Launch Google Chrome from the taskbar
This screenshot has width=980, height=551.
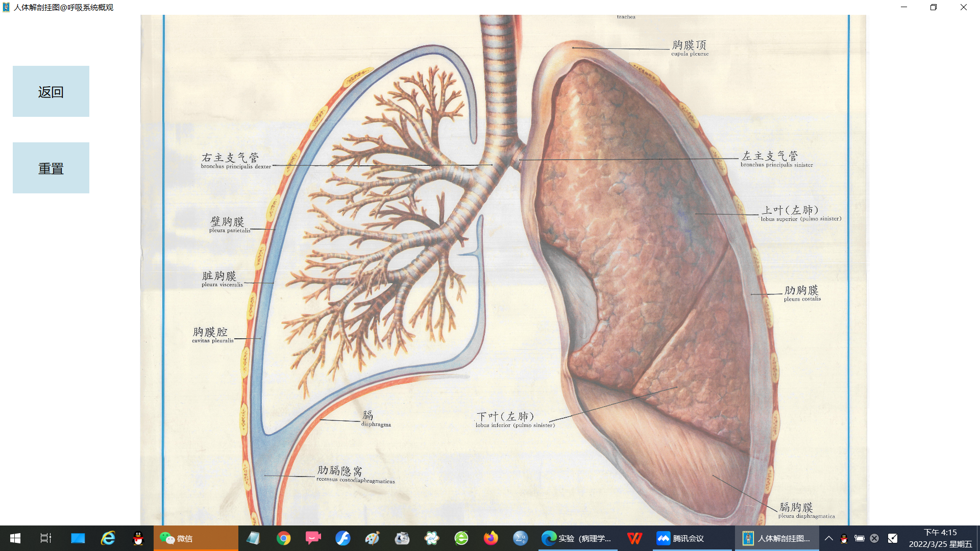pos(283,538)
